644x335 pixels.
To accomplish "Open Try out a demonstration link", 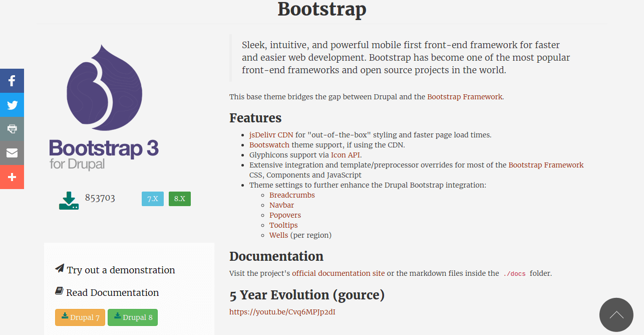I will tap(121, 270).
